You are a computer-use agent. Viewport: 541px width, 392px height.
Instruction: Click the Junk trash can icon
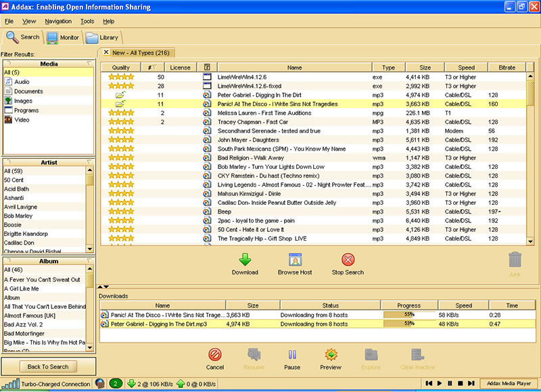pyautogui.click(x=514, y=259)
